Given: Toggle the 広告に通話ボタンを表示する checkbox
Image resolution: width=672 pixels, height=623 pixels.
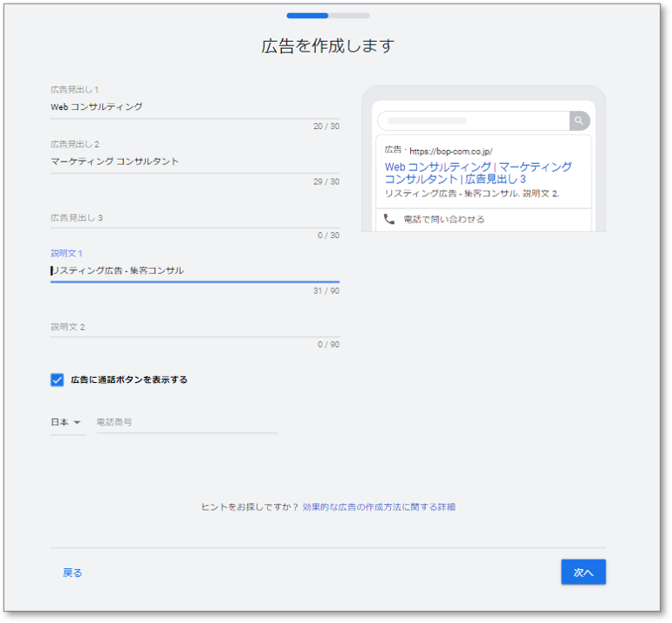Looking at the screenshot, I should (58, 380).
